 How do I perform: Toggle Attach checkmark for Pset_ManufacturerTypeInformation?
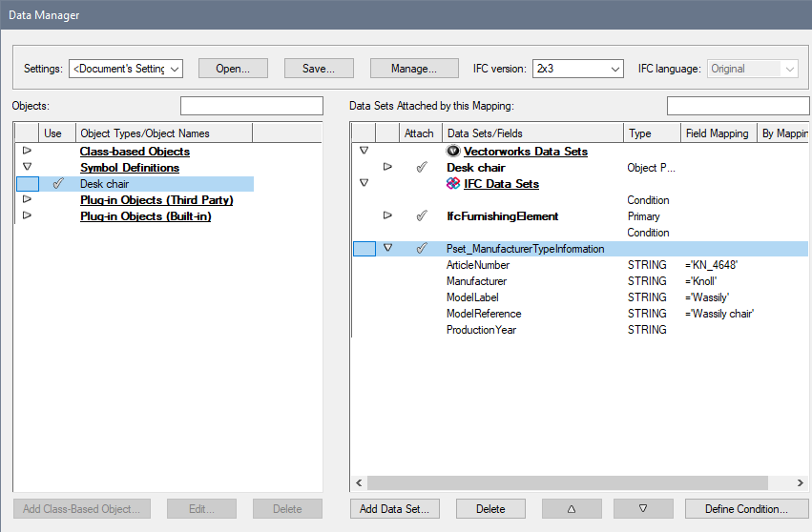coord(421,249)
